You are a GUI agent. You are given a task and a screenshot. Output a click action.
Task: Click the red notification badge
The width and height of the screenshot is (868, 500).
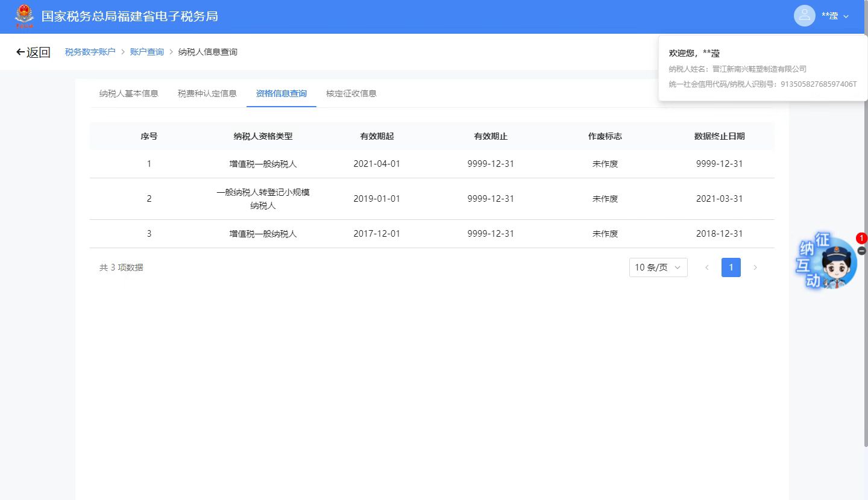coord(861,238)
